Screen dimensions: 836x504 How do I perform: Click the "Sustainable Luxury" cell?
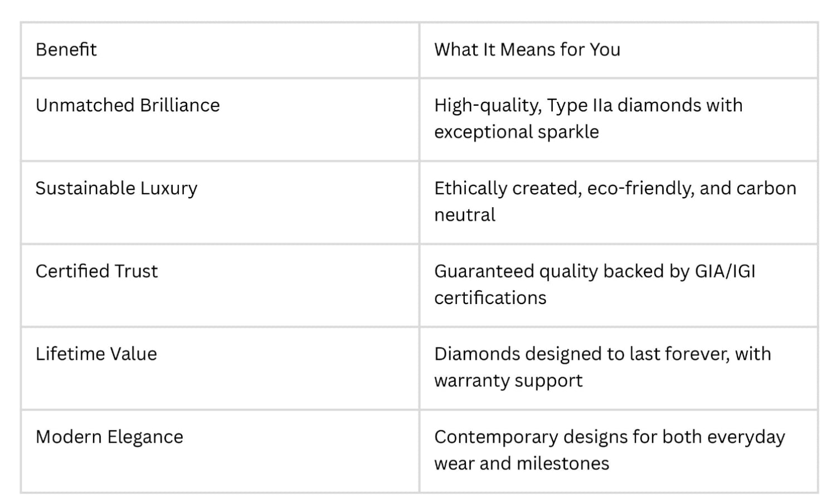pyautogui.click(x=116, y=188)
